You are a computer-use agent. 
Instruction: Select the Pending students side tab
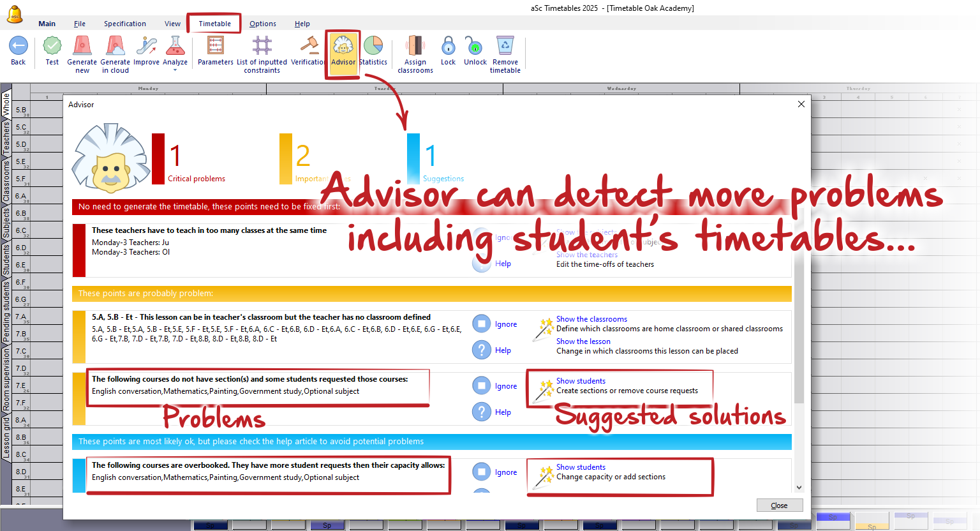(x=6, y=313)
